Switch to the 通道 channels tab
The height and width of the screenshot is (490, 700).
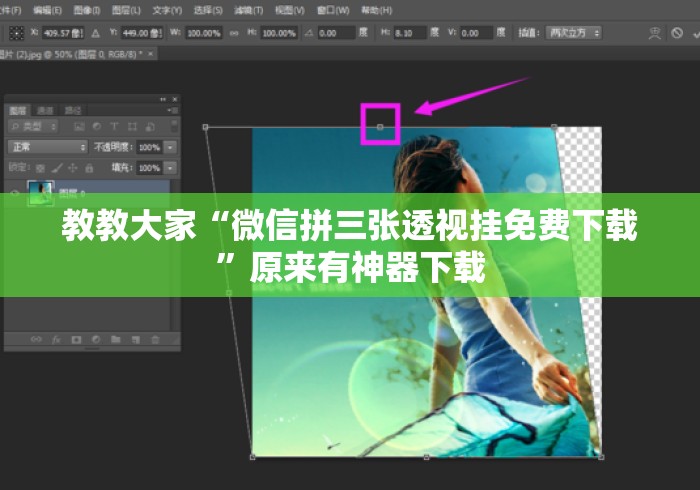[45, 110]
